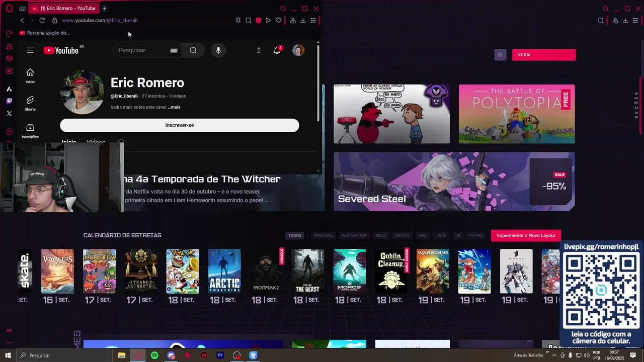Click the address bar with youtube.com/@Eric_liberali
644x362 pixels.
point(100,21)
